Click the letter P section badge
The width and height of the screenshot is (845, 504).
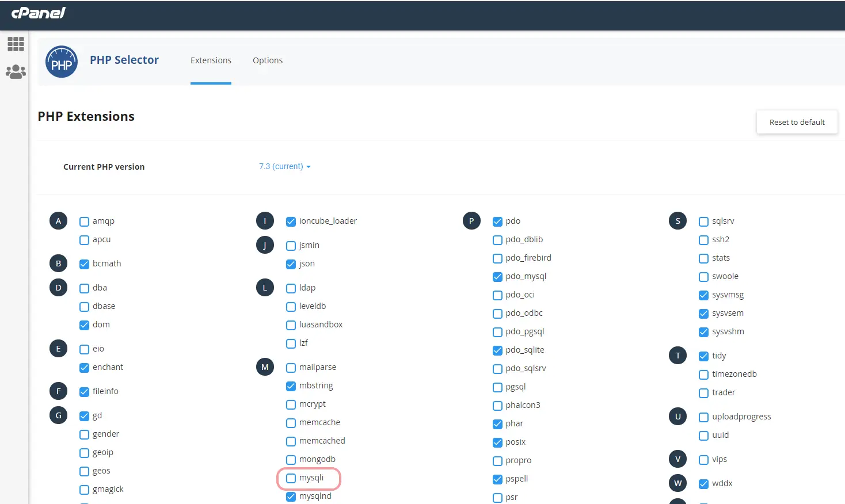(x=471, y=221)
